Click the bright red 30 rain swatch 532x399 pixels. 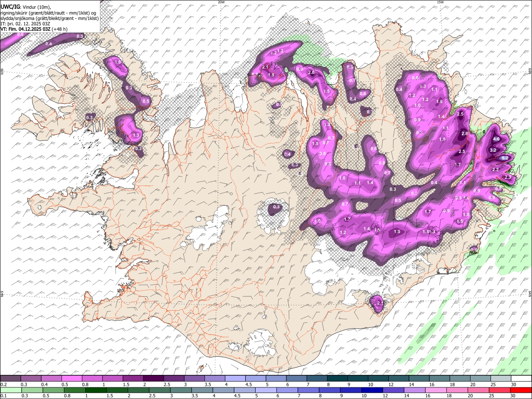click(x=521, y=390)
